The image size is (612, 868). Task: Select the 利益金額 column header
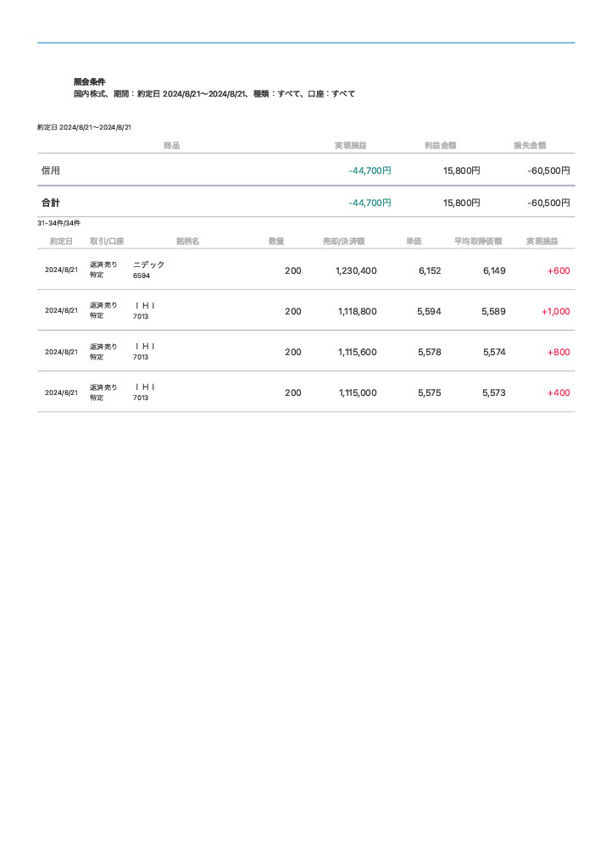(x=440, y=146)
